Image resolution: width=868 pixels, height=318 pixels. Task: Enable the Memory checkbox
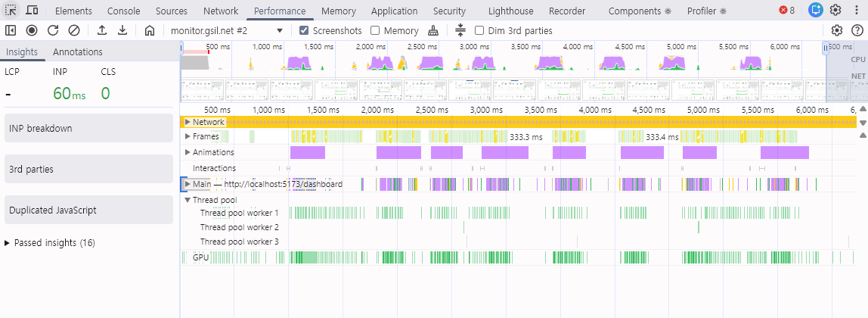(375, 30)
